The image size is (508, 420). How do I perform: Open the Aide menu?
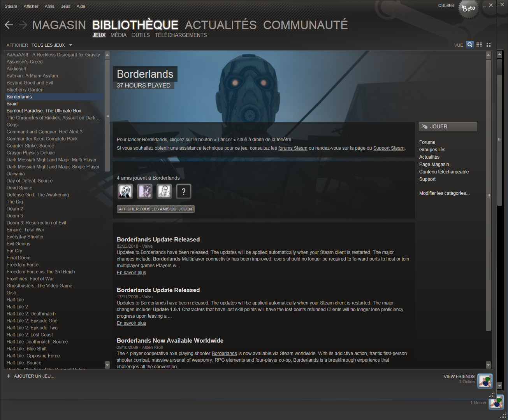tap(81, 6)
